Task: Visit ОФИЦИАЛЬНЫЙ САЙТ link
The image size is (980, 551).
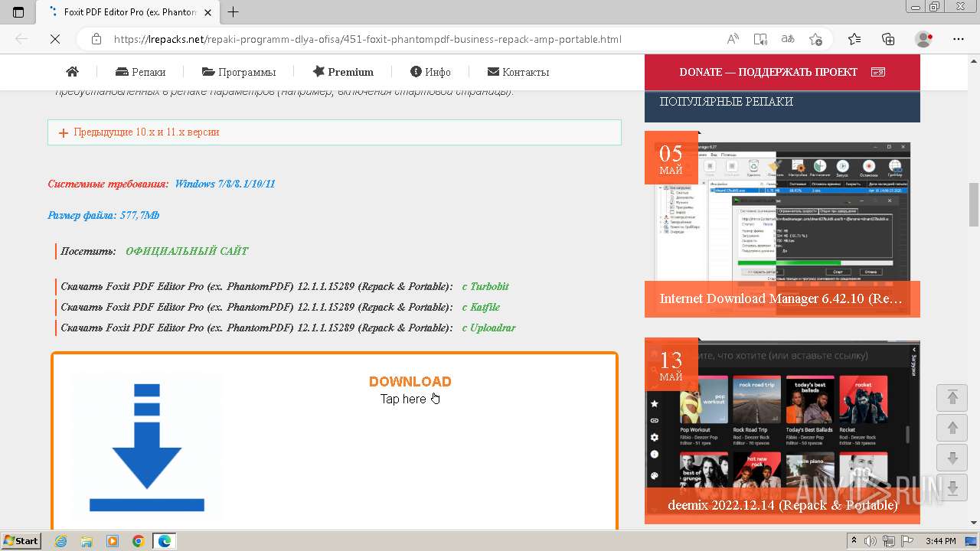Action: point(187,251)
